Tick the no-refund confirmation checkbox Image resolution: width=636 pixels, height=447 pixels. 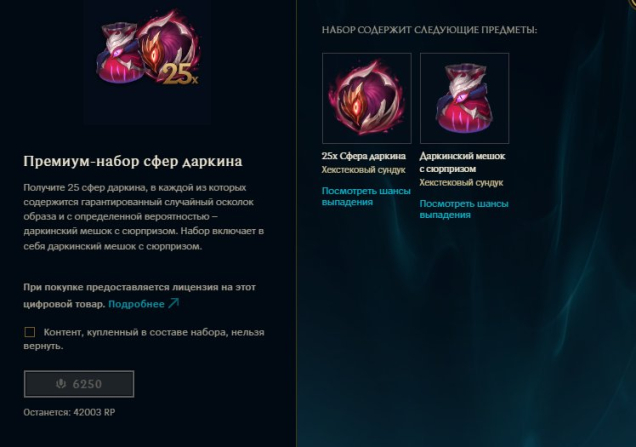(x=30, y=332)
